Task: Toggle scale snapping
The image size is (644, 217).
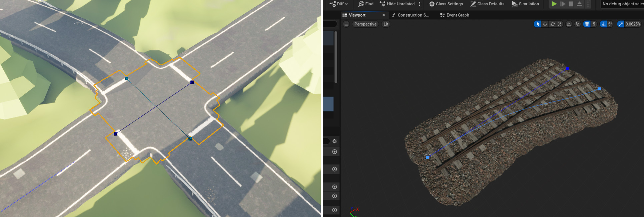Action: [621, 24]
